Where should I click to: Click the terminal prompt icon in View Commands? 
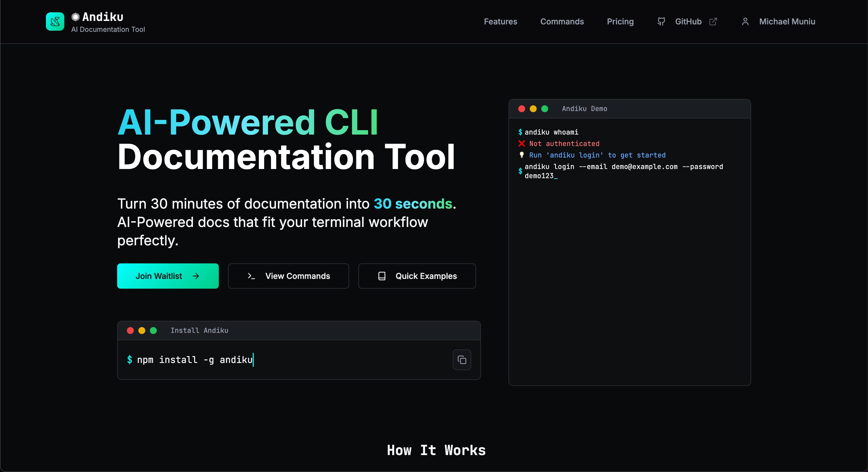[251, 276]
